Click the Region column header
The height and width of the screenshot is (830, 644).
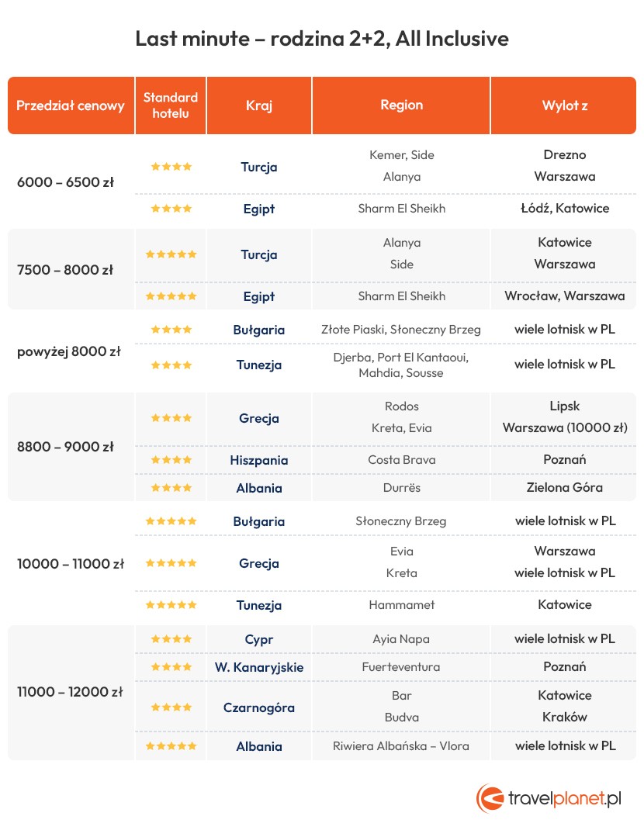pos(401,105)
